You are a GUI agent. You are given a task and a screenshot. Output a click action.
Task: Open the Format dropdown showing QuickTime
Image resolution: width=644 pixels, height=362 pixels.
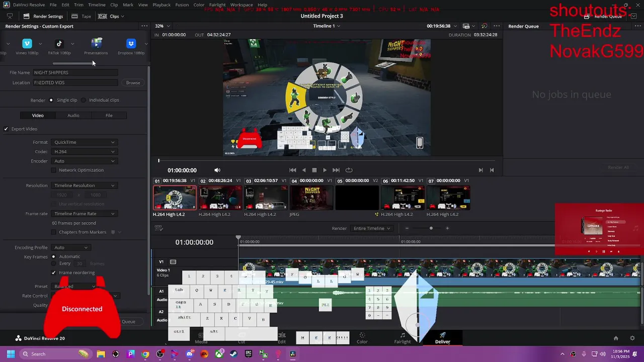(x=84, y=142)
